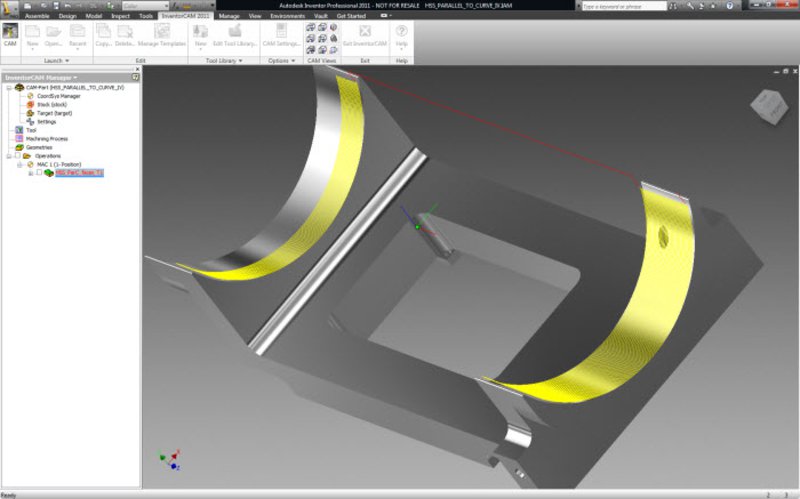Open CoordSys Manager in the tree
This screenshot has width=800, height=499.
(x=59, y=96)
